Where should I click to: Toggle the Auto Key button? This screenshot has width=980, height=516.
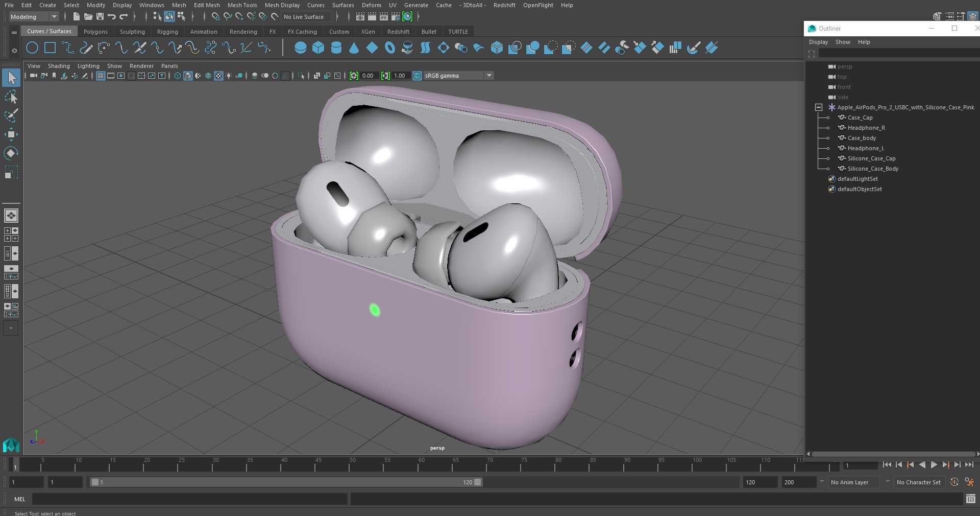[954, 482]
